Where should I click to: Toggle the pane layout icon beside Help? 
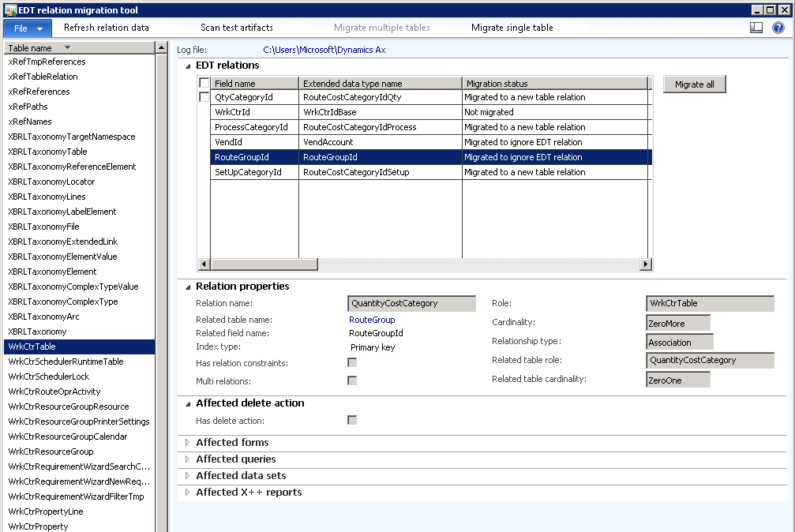click(756, 27)
